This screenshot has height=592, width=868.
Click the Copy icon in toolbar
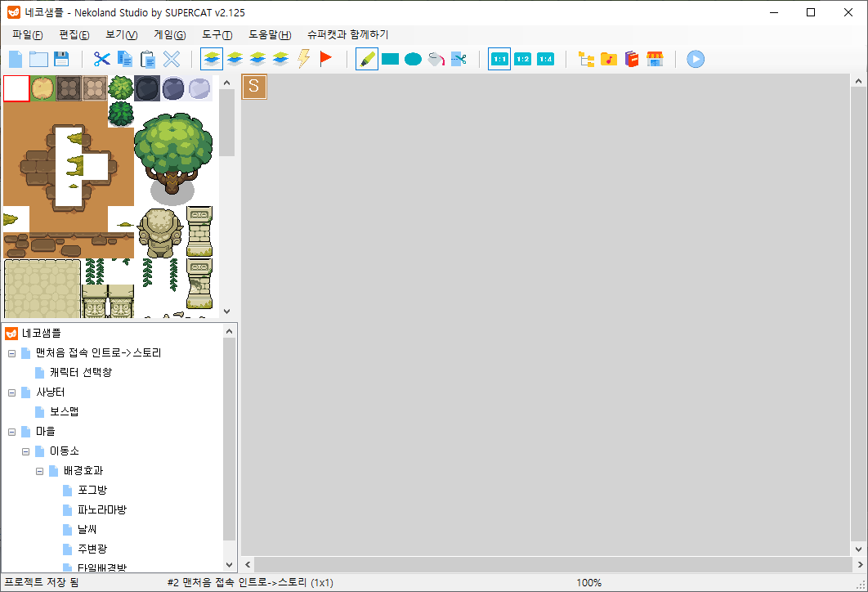[x=125, y=59]
